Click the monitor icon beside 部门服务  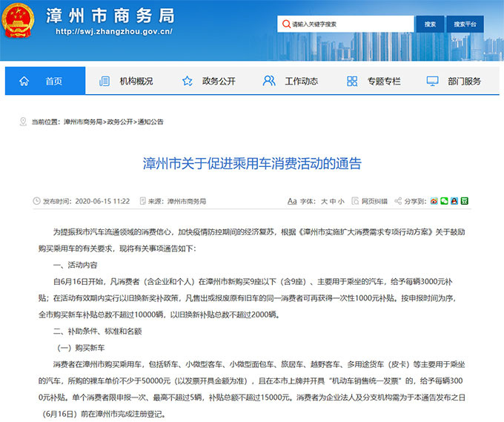(x=432, y=81)
